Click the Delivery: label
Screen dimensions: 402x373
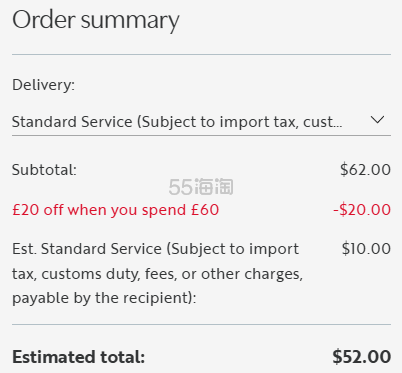click(43, 85)
